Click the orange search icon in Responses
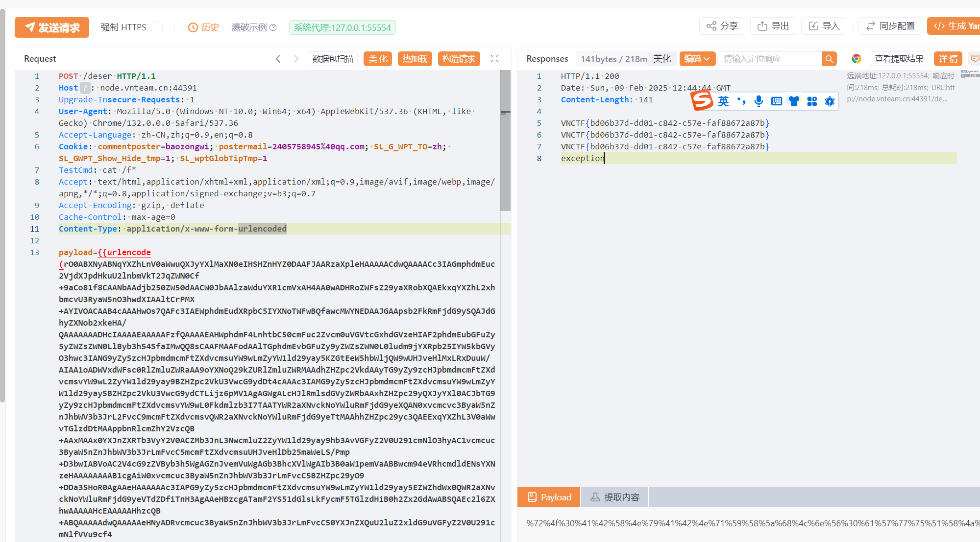The height and width of the screenshot is (542, 980). (829, 59)
